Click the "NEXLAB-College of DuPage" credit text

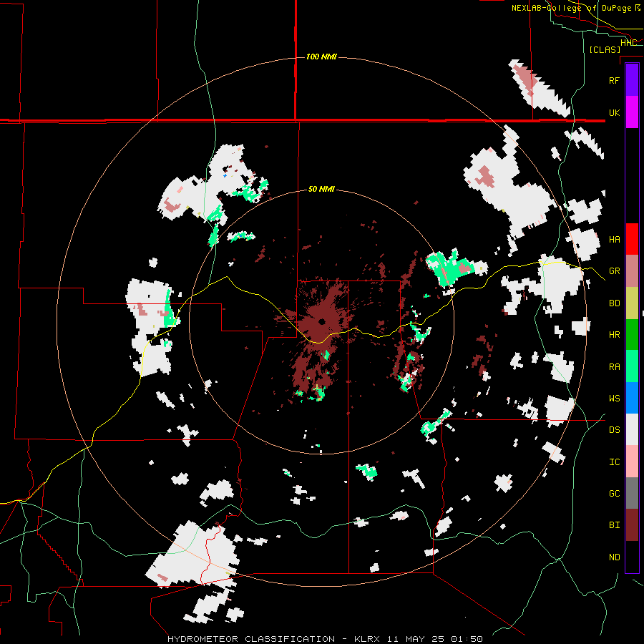pyautogui.click(x=571, y=8)
